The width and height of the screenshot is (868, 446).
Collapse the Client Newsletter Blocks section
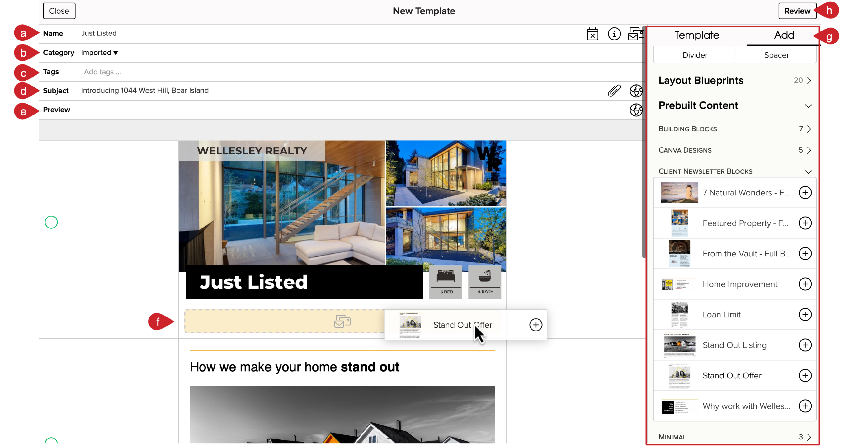click(809, 172)
